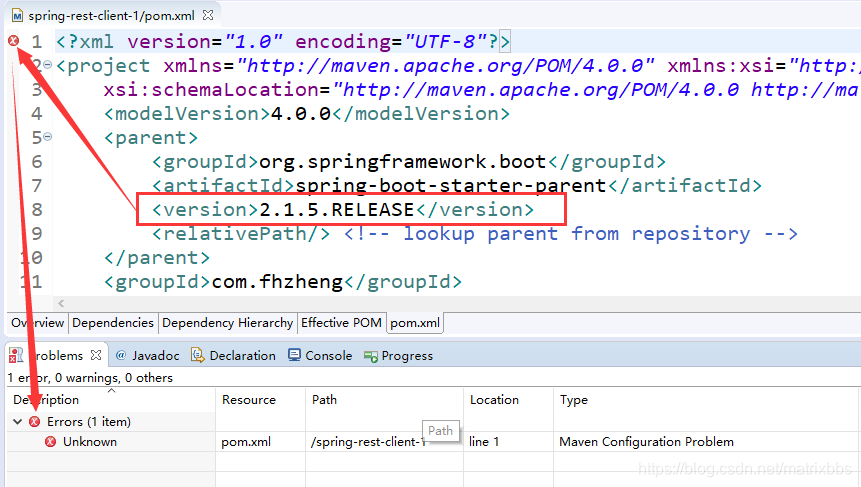
Task: Click the /spring-rest-client-1 path cell
Action: [x=368, y=442]
